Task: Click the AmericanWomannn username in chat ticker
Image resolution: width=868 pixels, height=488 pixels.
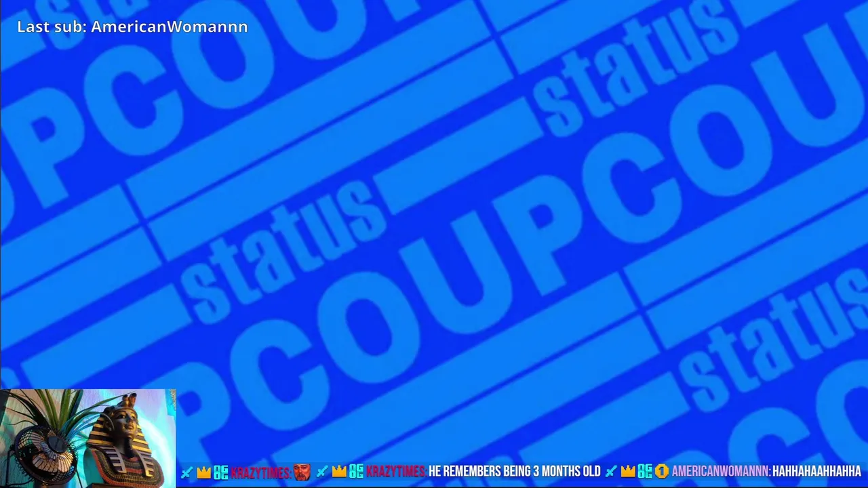Action: coord(721,471)
